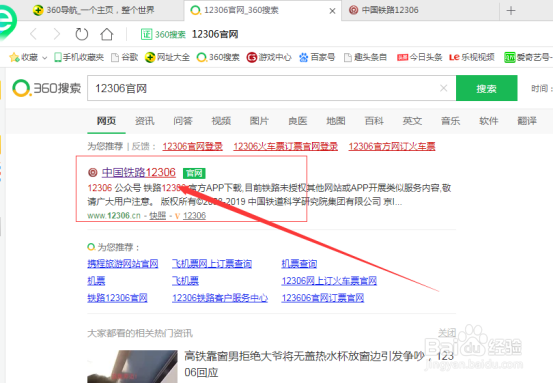This screenshot has height=384, width=554.
Task: Expand the 收藏 dropdown arrow
Action: pyautogui.click(x=45, y=58)
